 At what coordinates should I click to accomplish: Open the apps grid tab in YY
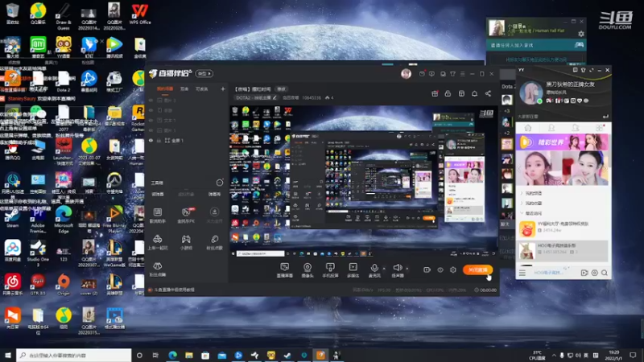(599, 128)
